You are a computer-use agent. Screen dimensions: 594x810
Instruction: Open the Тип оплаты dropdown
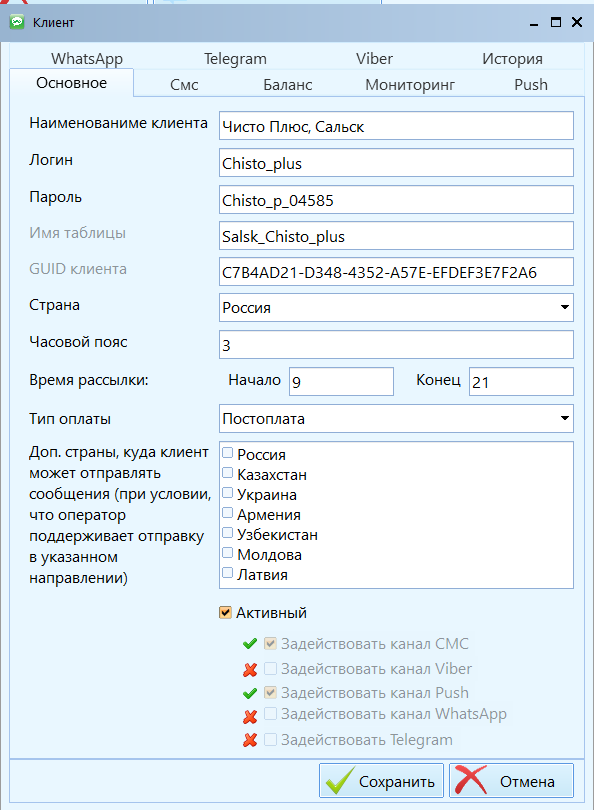coord(565,418)
